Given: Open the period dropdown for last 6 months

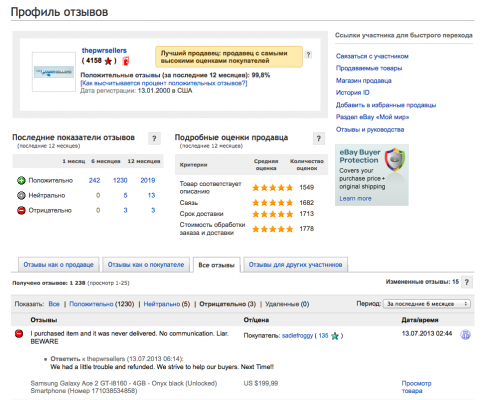Looking at the screenshot, I should coord(427,304).
